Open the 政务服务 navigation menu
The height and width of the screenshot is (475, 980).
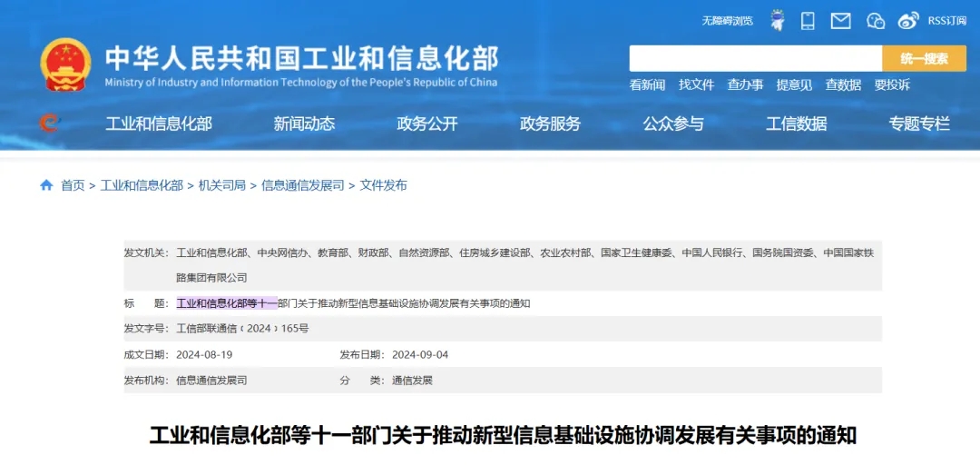551,124
